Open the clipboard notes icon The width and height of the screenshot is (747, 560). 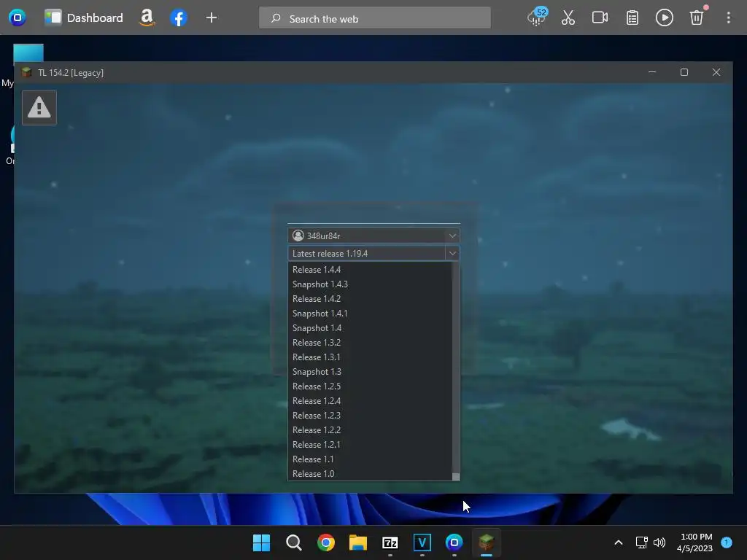click(632, 18)
